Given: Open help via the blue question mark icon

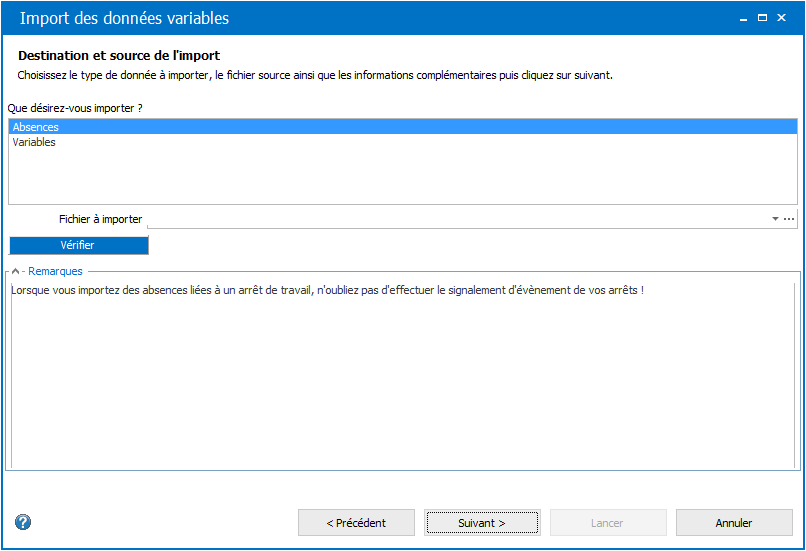Looking at the screenshot, I should [23, 522].
